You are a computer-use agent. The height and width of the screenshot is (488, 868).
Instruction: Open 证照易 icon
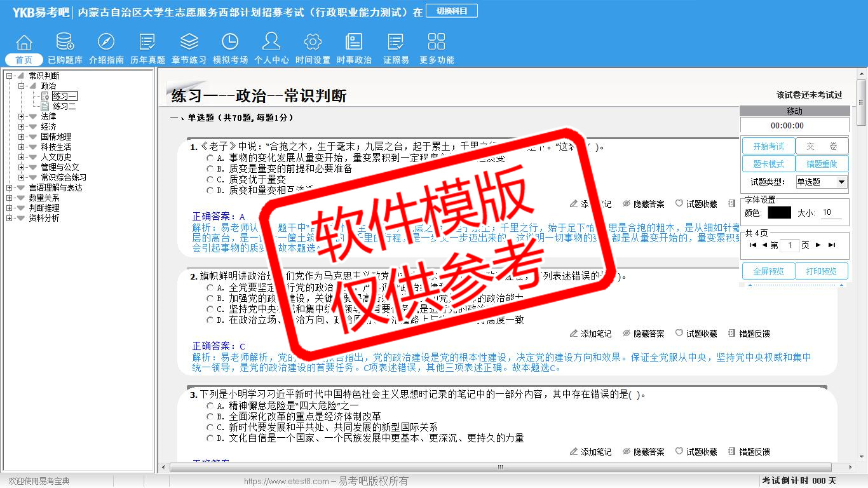(396, 42)
